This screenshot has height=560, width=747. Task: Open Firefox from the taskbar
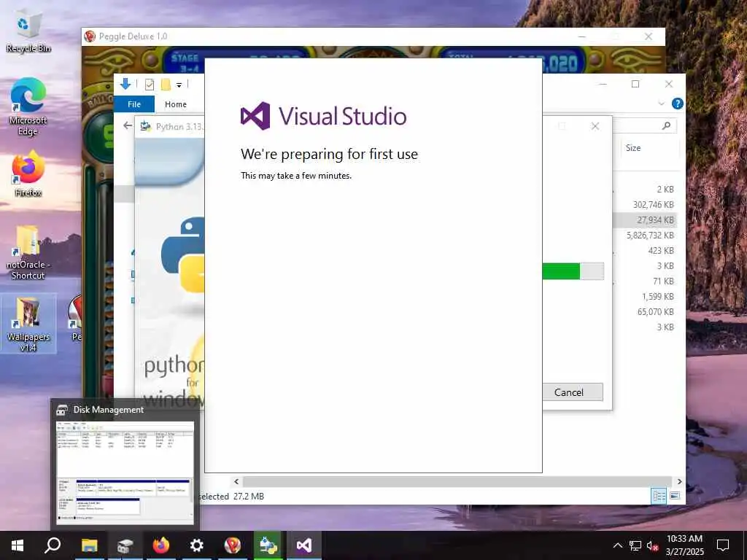[161, 545]
